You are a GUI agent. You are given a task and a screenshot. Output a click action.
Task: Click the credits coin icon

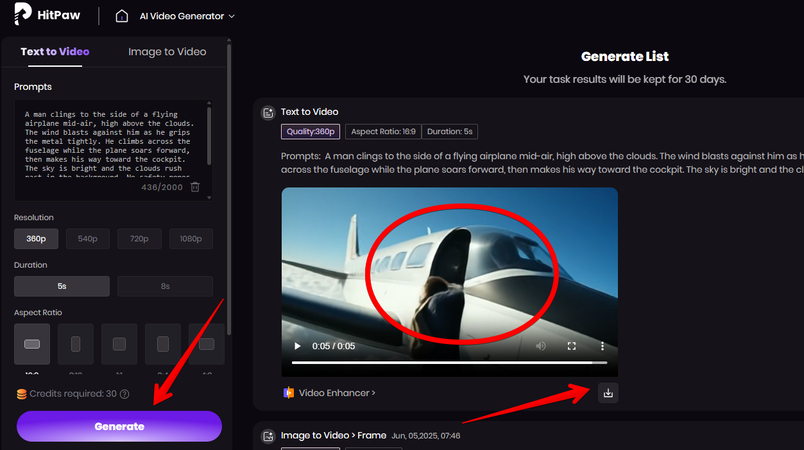pyautogui.click(x=22, y=394)
